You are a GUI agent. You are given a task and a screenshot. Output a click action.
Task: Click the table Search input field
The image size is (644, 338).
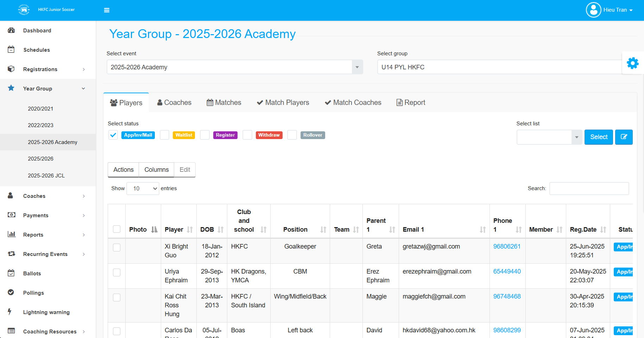pyautogui.click(x=589, y=188)
